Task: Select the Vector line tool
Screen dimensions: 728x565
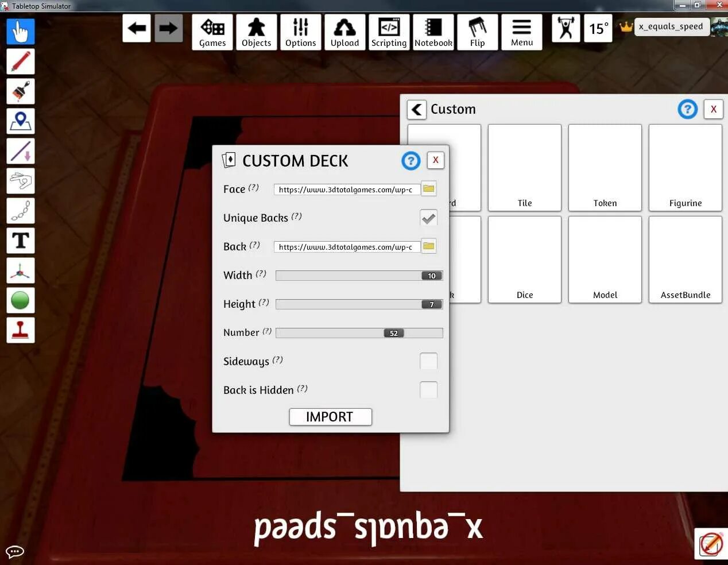Action: [x=21, y=151]
